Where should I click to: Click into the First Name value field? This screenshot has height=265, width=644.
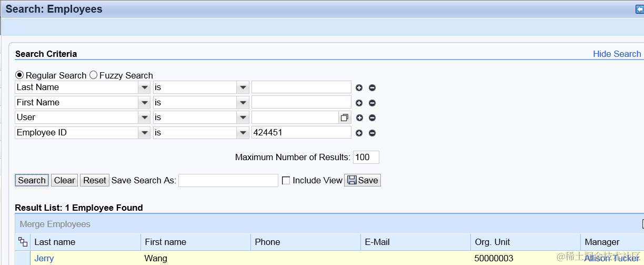click(301, 103)
